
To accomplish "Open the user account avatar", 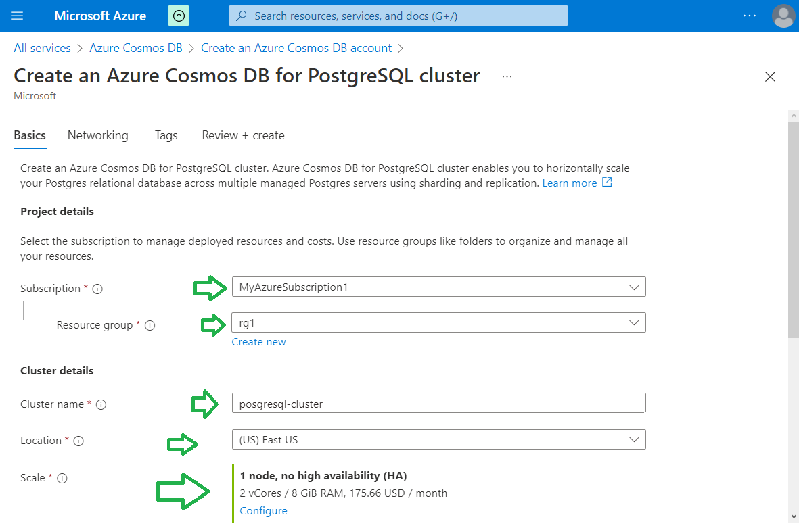I will [783, 16].
